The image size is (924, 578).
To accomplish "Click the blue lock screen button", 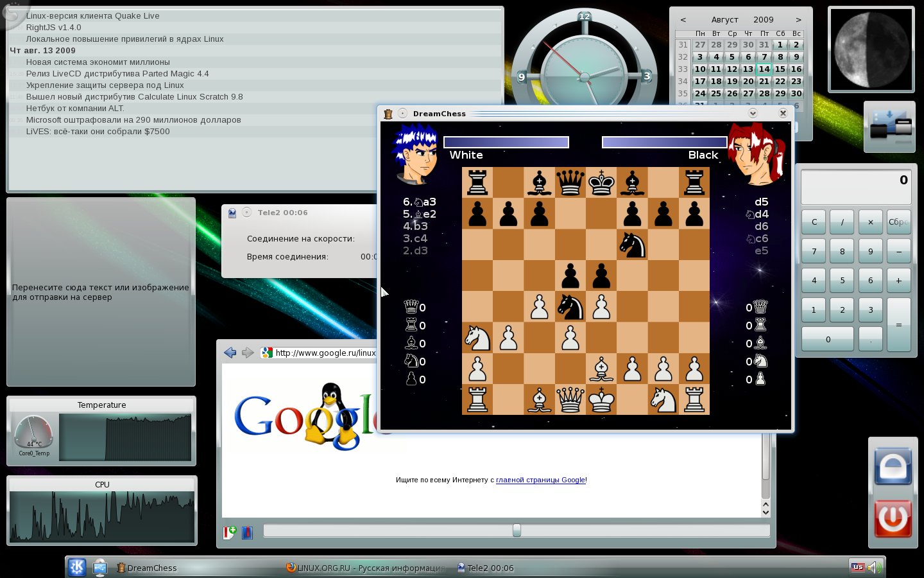I will tap(893, 466).
